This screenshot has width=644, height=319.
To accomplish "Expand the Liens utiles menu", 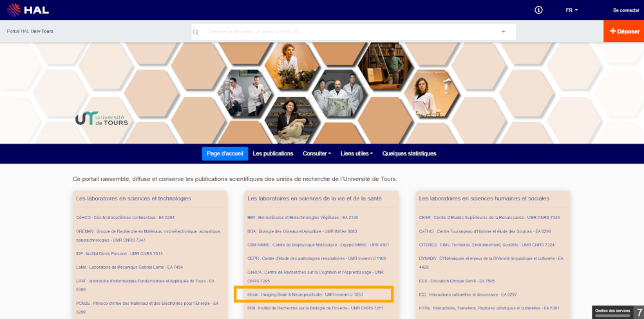I will pos(357,153).
